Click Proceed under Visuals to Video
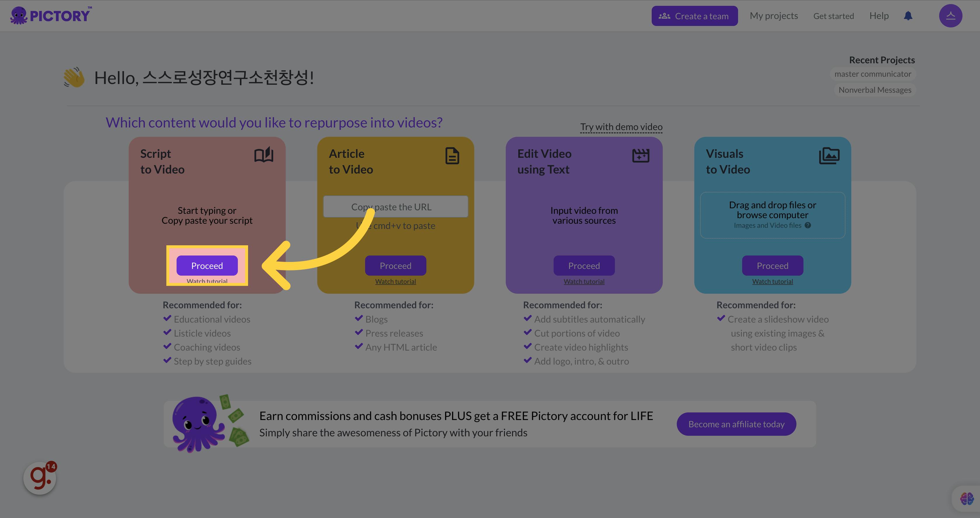The image size is (980, 518). 772,265
